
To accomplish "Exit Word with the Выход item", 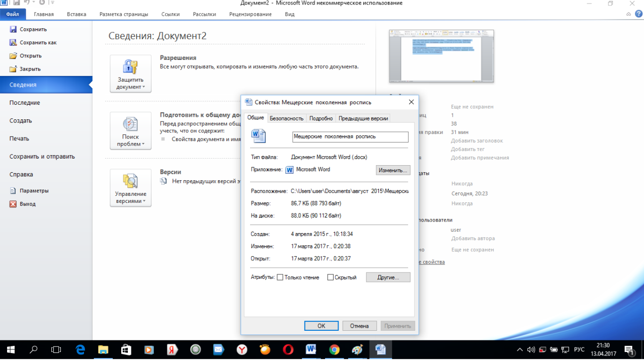I will point(23,204).
